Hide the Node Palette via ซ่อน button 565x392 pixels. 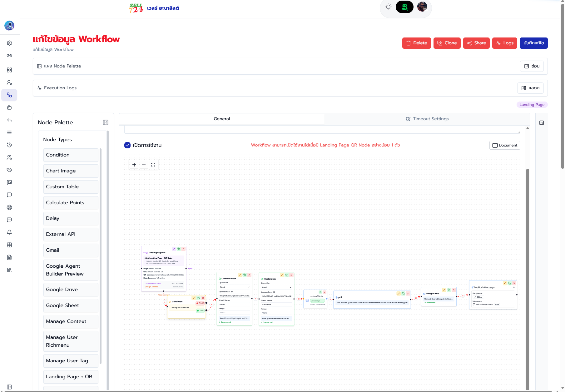pyautogui.click(x=532, y=66)
